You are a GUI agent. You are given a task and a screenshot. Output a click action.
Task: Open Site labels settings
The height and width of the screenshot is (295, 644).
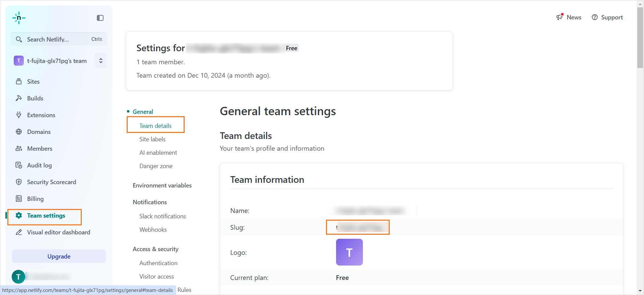tap(152, 139)
